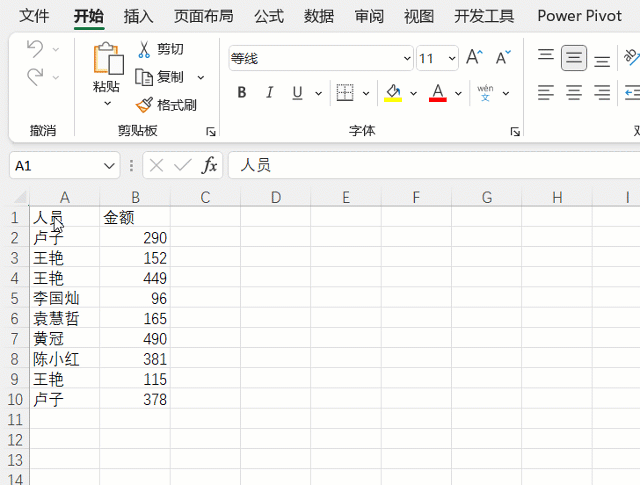Toggle Italic formatting
This screenshot has height=485, width=640.
(x=269, y=93)
